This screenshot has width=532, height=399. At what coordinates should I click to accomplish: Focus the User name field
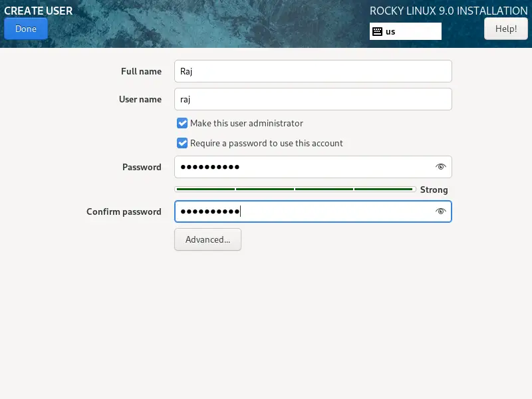tap(313, 99)
